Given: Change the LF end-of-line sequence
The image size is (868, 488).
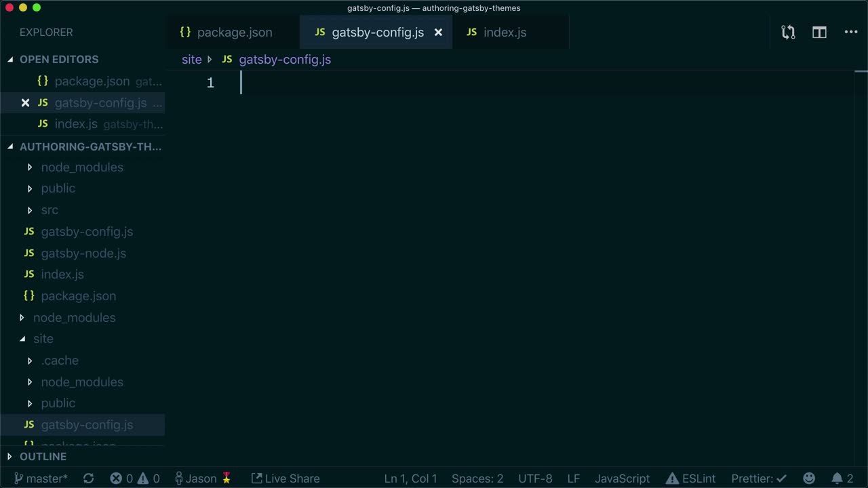Looking at the screenshot, I should [x=573, y=479].
